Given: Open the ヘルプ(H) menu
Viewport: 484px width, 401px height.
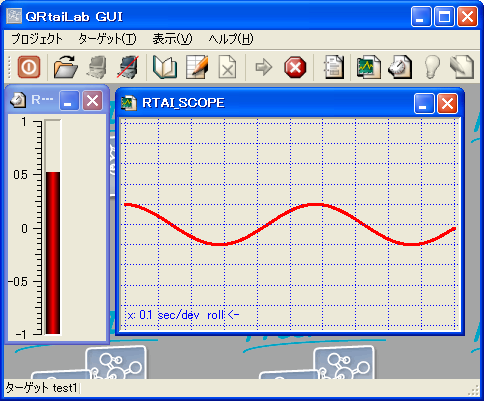Looking at the screenshot, I should pyautogui.click(x=231, y=39).
